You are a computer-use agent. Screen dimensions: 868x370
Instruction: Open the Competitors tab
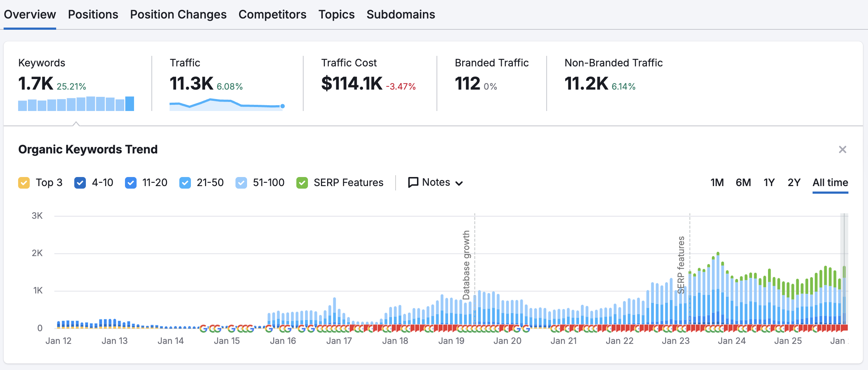272,15
